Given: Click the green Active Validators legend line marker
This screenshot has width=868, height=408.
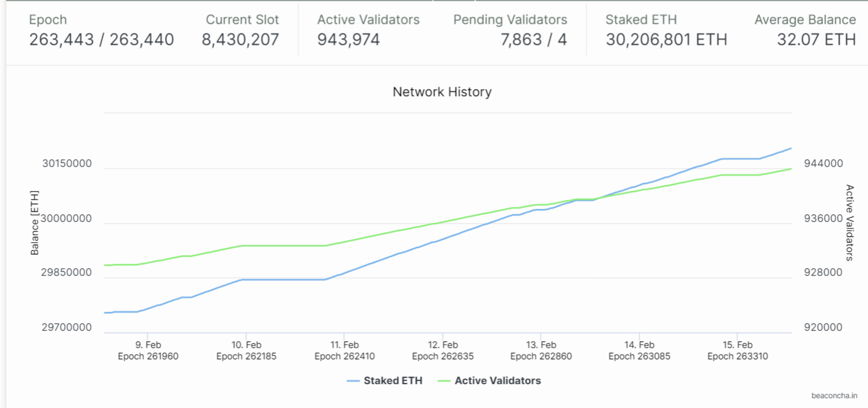Looking at the screenshot, I should point(444,381).
